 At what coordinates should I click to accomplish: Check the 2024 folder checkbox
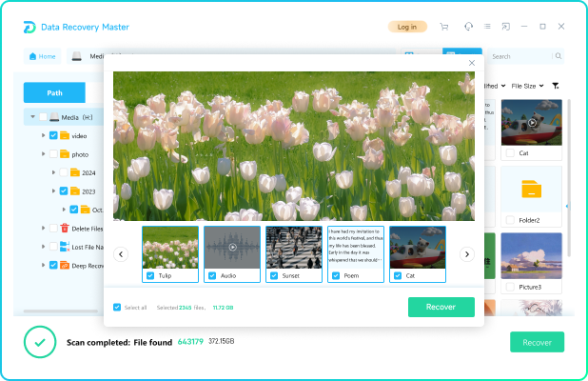pos(64,172)
